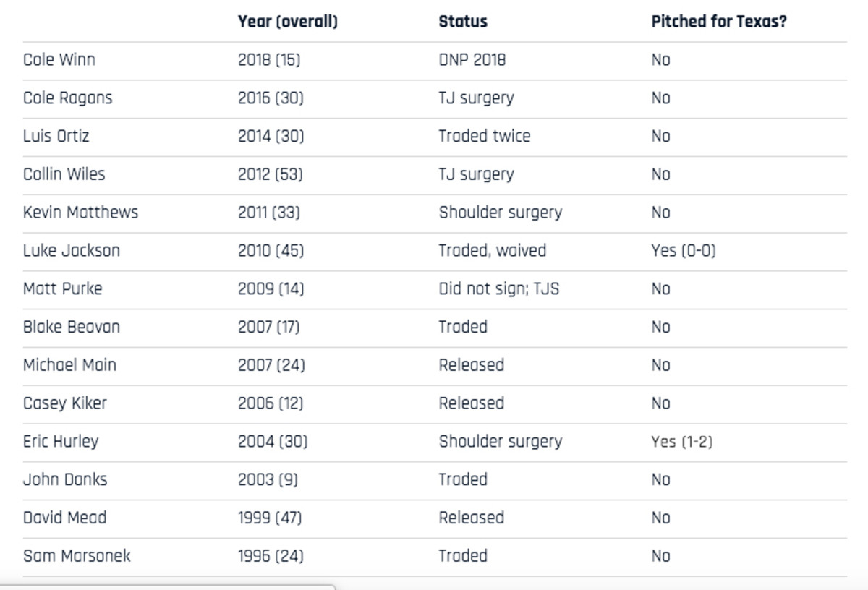The height and width of the screenshot is (590, 868).
Task: Click the "Did not sign; TJS" status
Action: coord(498,289)
